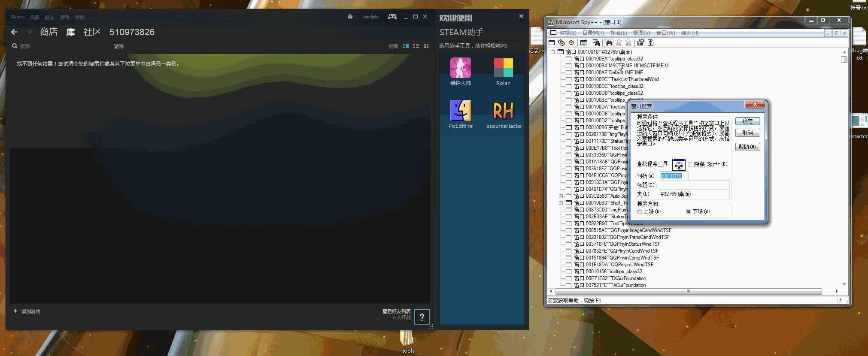
Task: Click the finder tool crosshair icon
Action: [679, 165]
